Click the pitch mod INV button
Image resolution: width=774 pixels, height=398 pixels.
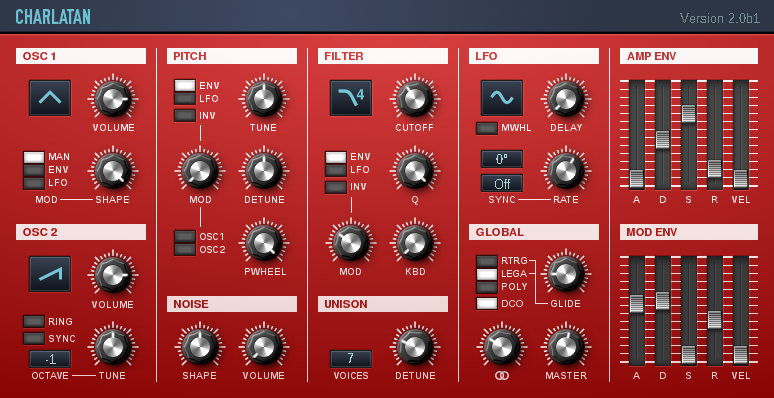click(185, 116)
